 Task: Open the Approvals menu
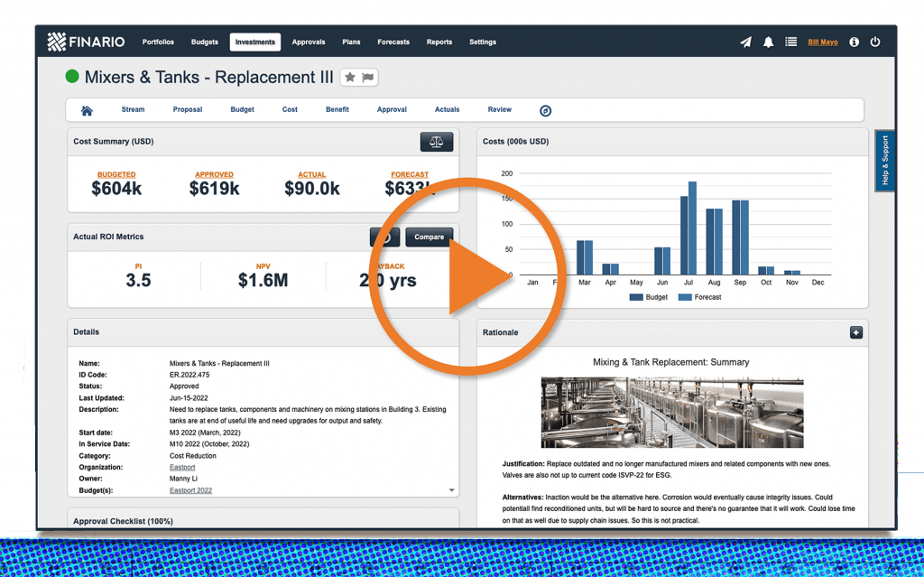309,42
